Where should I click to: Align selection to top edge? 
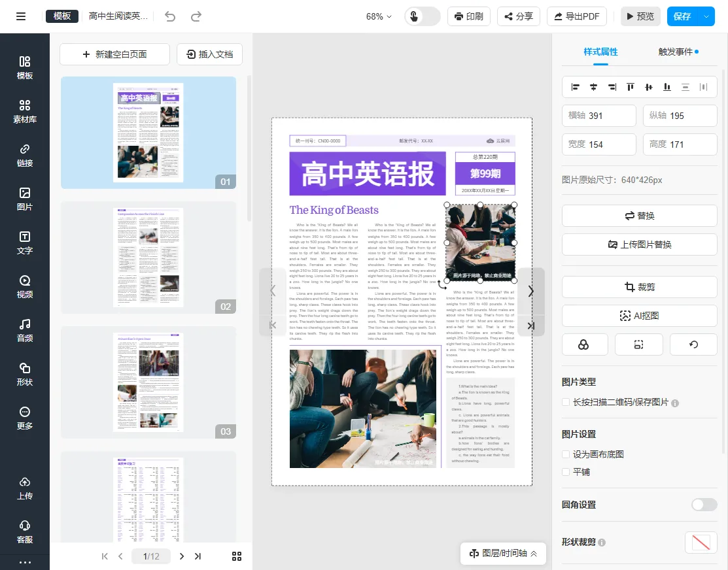click(x=630, y=87)
